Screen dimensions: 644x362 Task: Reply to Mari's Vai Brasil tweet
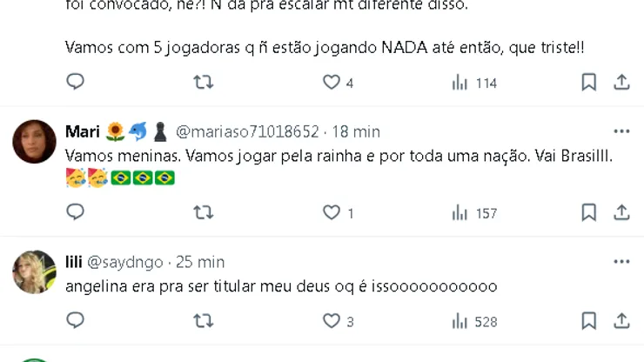click(76, 212)
